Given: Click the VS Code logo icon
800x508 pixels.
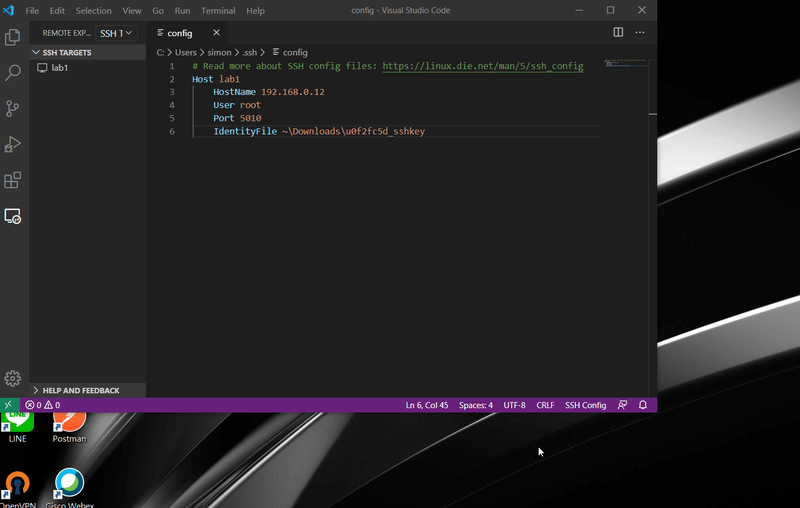Looking at the screenshot, I should [x=9, y=10].
